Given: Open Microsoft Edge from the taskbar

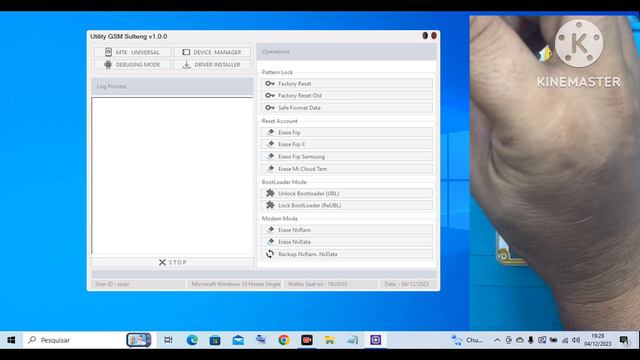Looking at the screenshot, I should click(x=192, y=340).
